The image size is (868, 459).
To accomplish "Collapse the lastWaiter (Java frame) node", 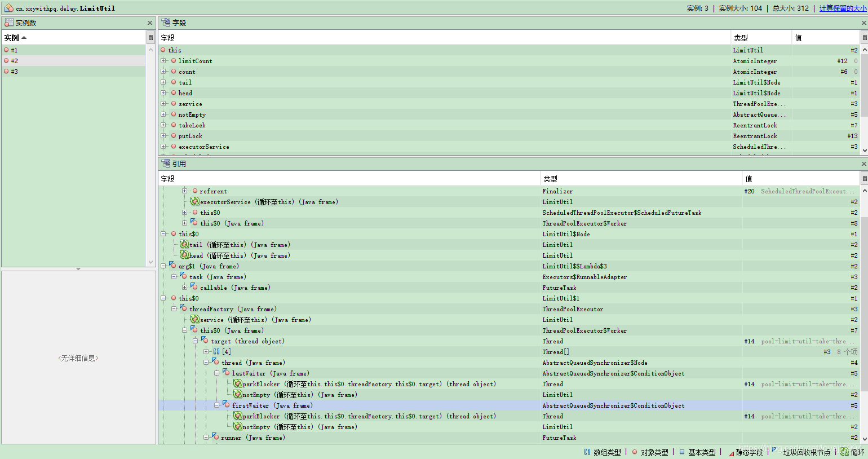I will click(x=217, y=373).
